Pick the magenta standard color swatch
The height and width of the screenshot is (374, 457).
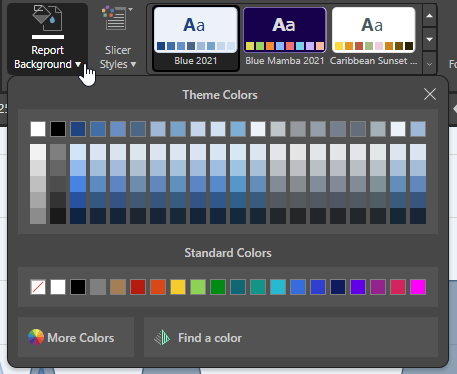pyautogui.click(x=418, y=287)
